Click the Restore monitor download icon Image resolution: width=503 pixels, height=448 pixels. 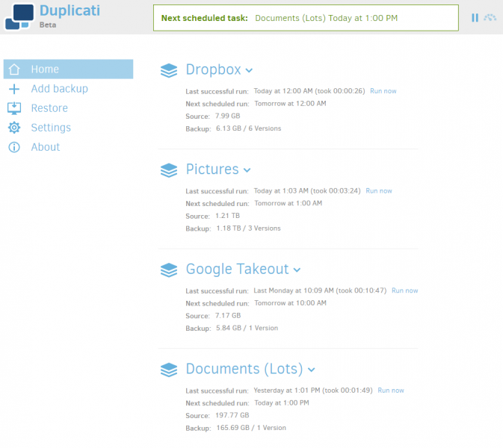point(14,108)
